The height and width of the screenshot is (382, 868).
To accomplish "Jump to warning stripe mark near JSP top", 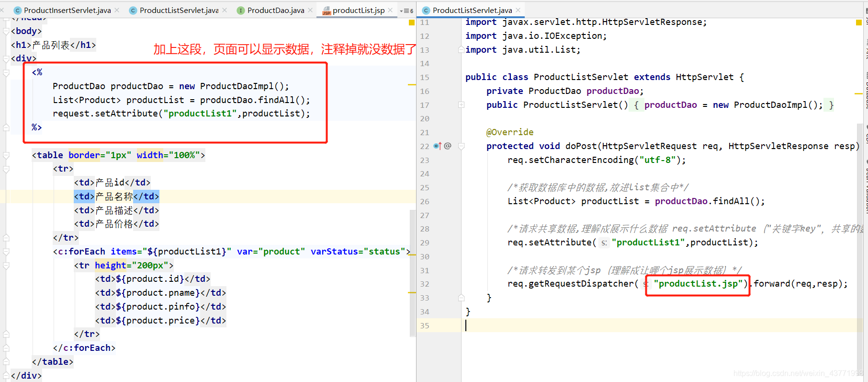I will 412,85.
